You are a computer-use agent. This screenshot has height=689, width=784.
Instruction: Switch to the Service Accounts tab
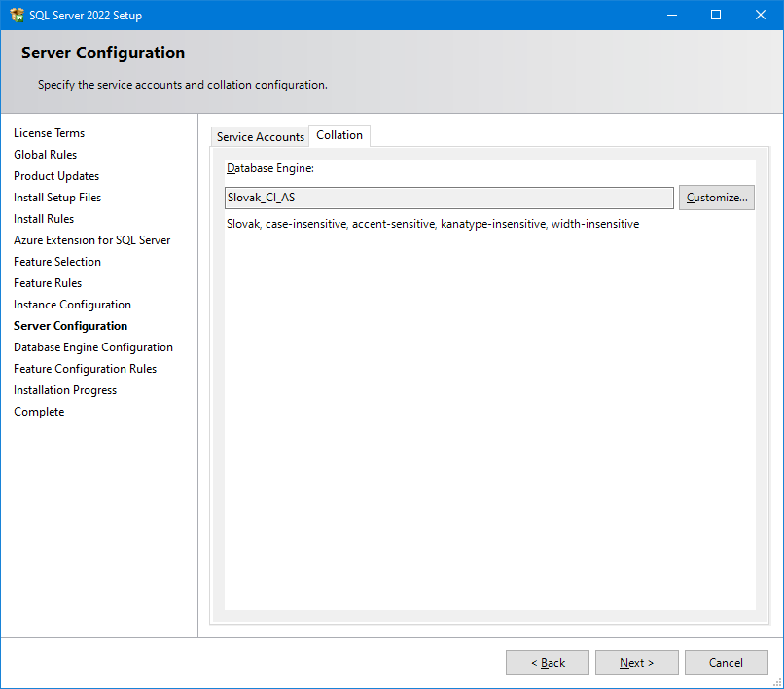tap(260, 137)
